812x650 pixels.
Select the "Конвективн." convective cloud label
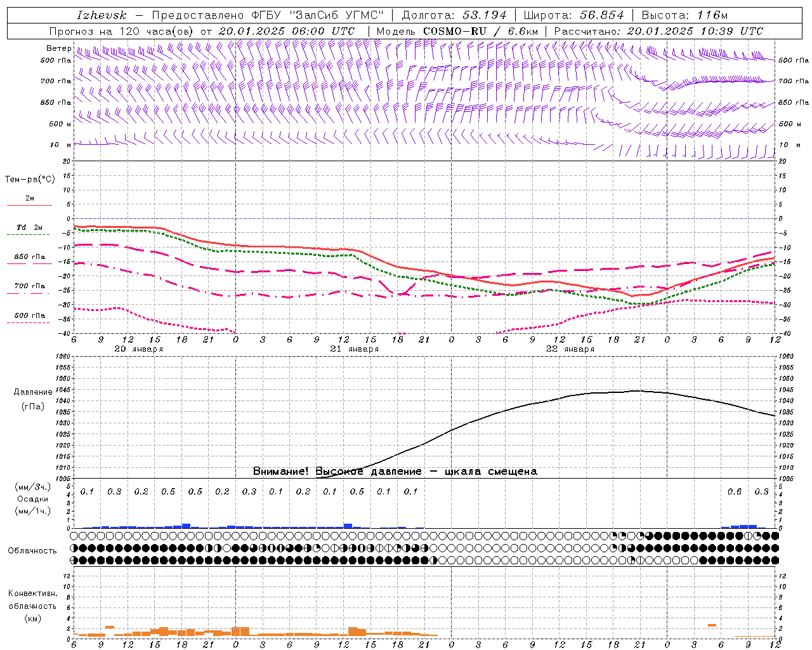click(x=32, y=594)
